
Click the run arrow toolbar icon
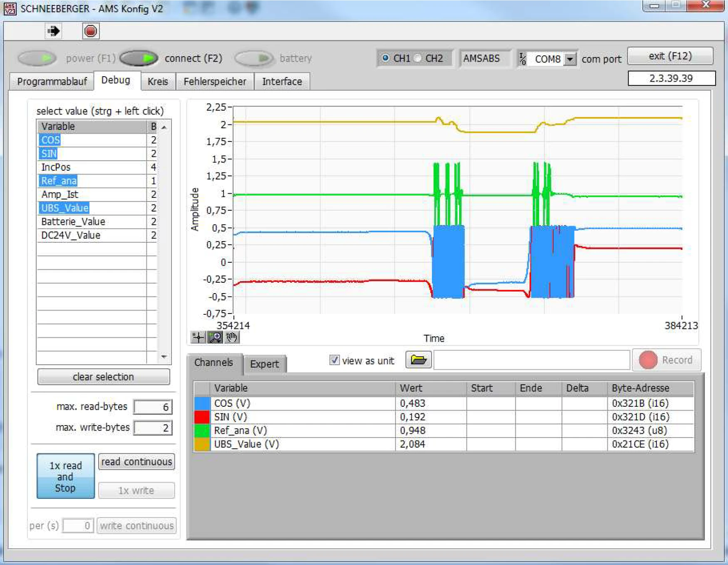click(53, 31)
